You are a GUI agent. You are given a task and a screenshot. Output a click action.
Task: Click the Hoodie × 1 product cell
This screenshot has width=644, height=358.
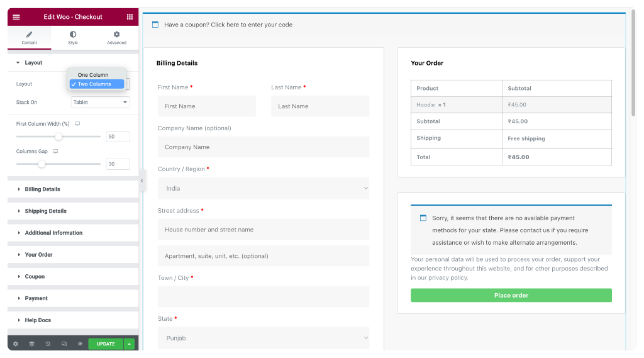click(x=457, y=105)
